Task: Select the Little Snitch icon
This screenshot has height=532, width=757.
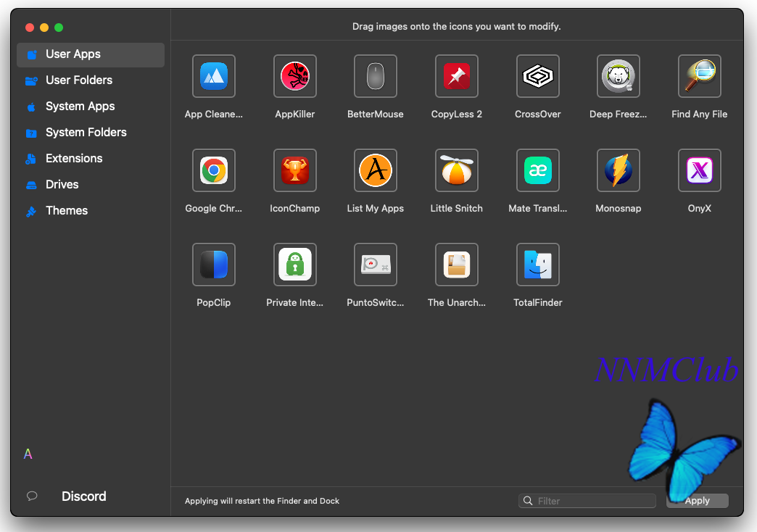Action: pyautogui.click(x=457, y=170)
